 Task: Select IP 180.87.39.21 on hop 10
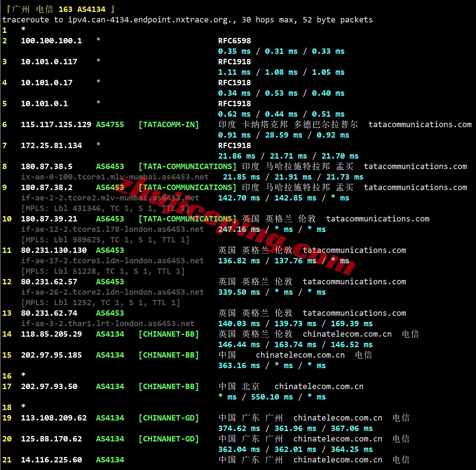click(49, 219)
